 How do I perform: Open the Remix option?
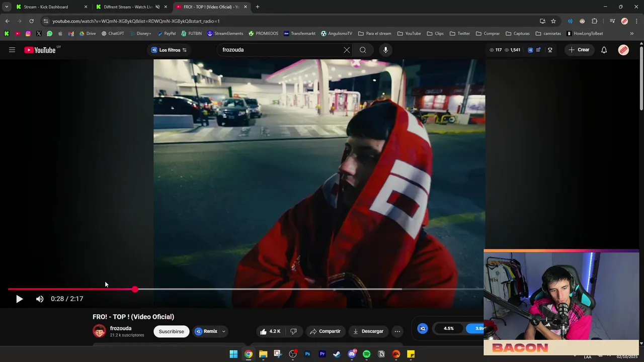click(206, 331)
